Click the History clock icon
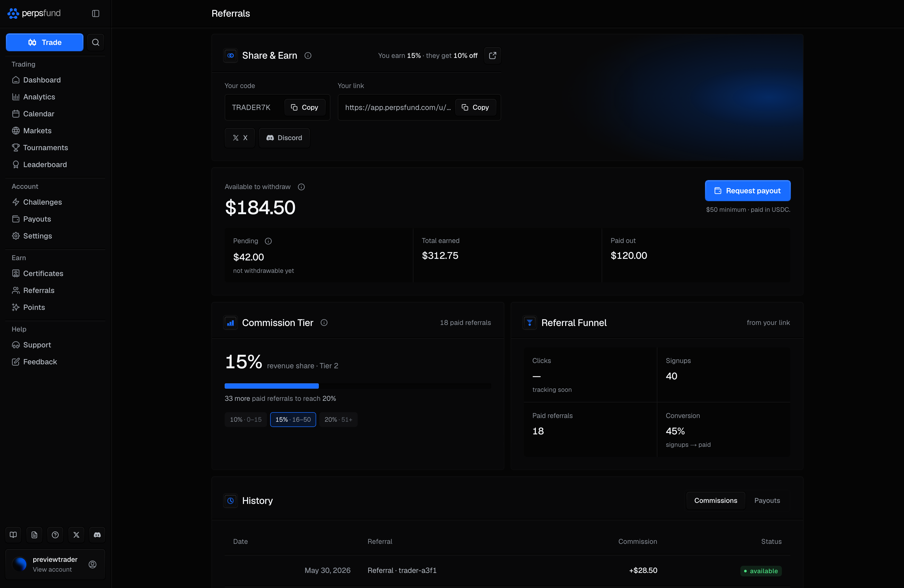Screen dimensions: 904x588 click(230, 501)
